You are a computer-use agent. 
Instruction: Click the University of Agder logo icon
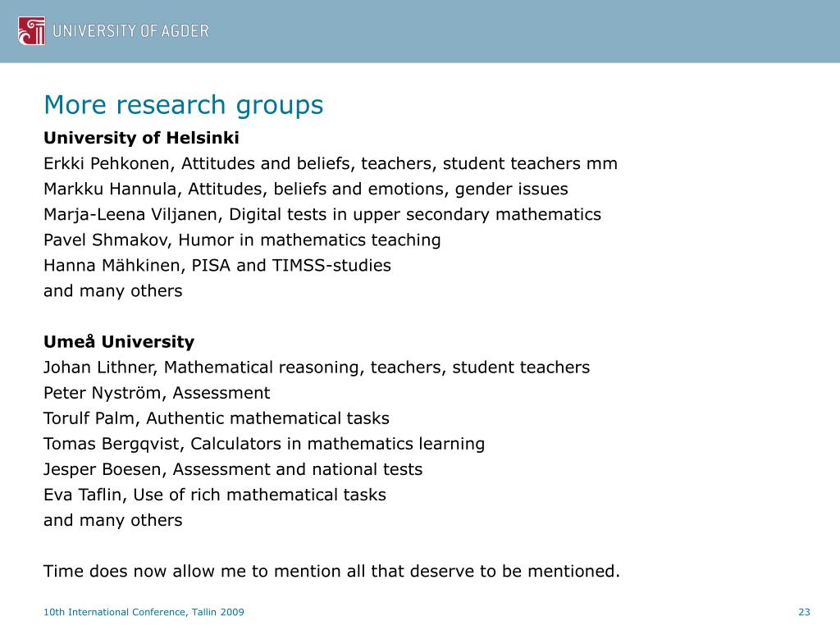(32, 30)
